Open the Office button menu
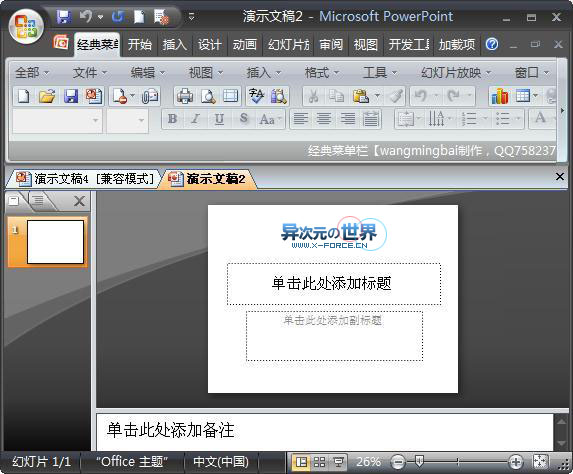Image resolution: width=573 pixels, height=474 pixels. pyautogui.click(x=26, y=27)
